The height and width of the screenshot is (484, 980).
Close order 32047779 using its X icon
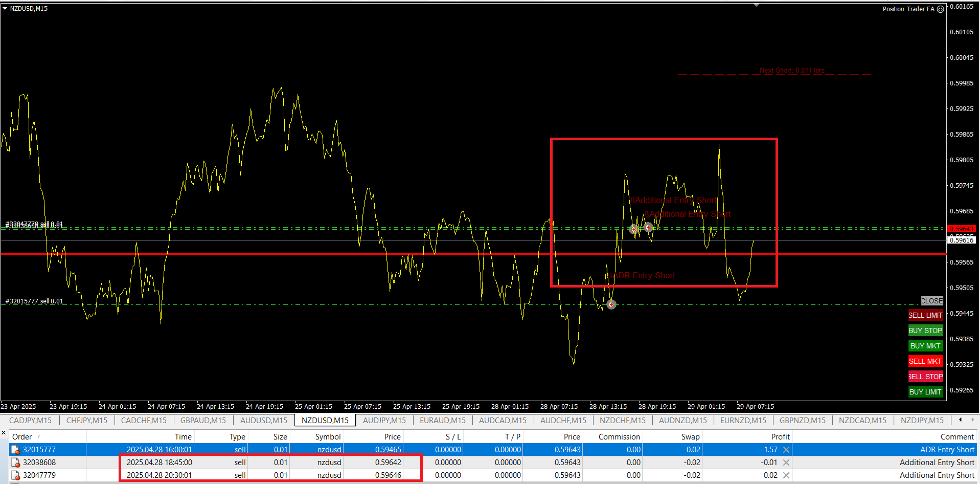[786, 475]
